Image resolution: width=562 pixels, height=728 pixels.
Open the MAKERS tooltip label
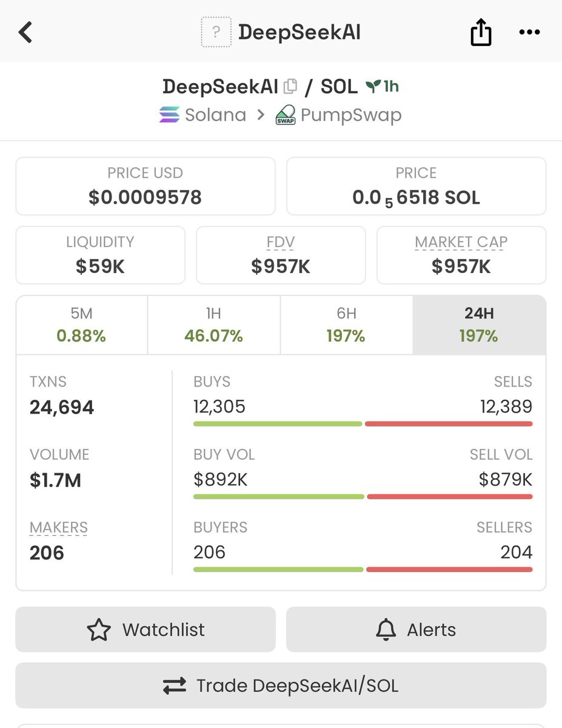58,527
